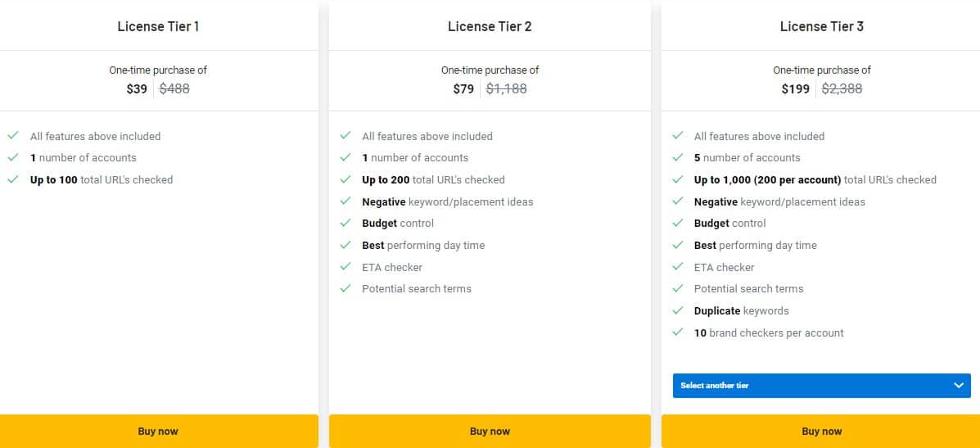Click the crossed-out $1,188 price

tap(506, 88)
